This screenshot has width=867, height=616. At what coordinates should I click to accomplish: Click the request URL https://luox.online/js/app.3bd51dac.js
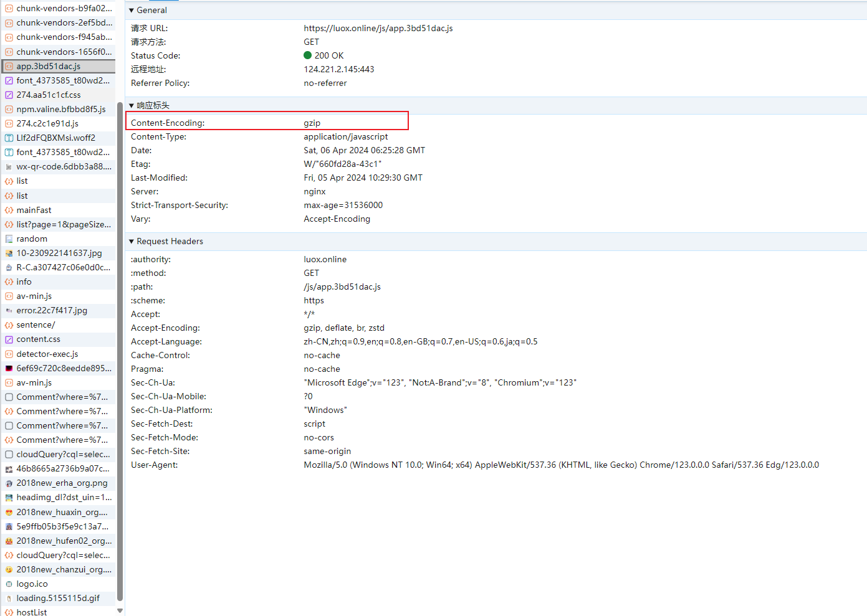(x=378, y=28)
